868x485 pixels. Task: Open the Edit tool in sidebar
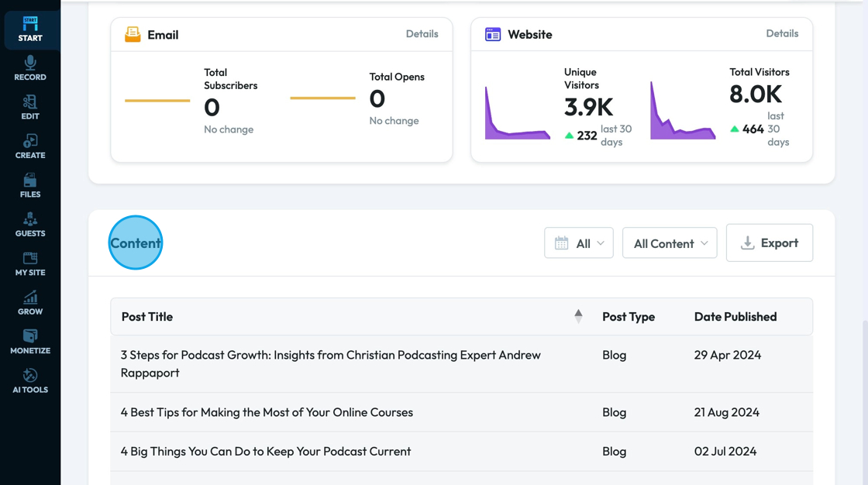click(x=30, y=107)
